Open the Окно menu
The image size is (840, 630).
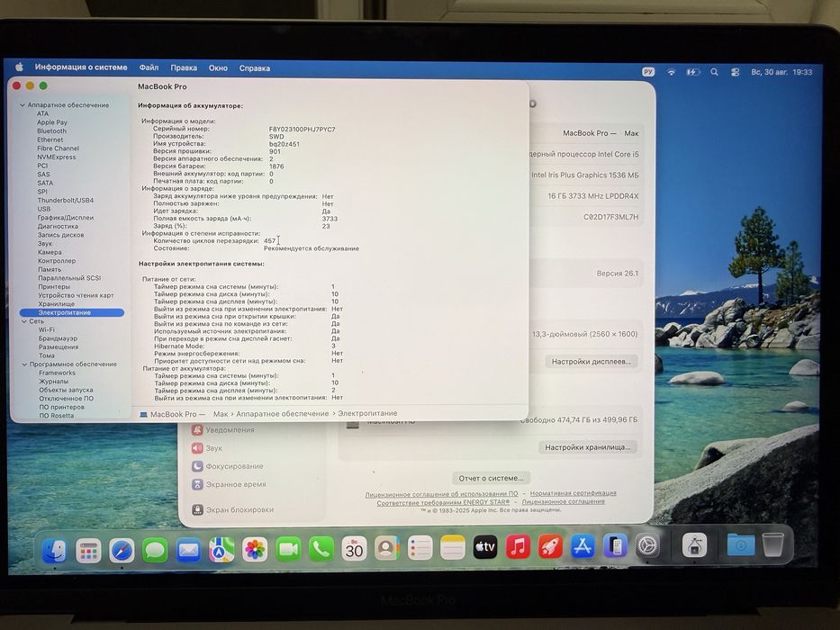[x=218, y=68]
